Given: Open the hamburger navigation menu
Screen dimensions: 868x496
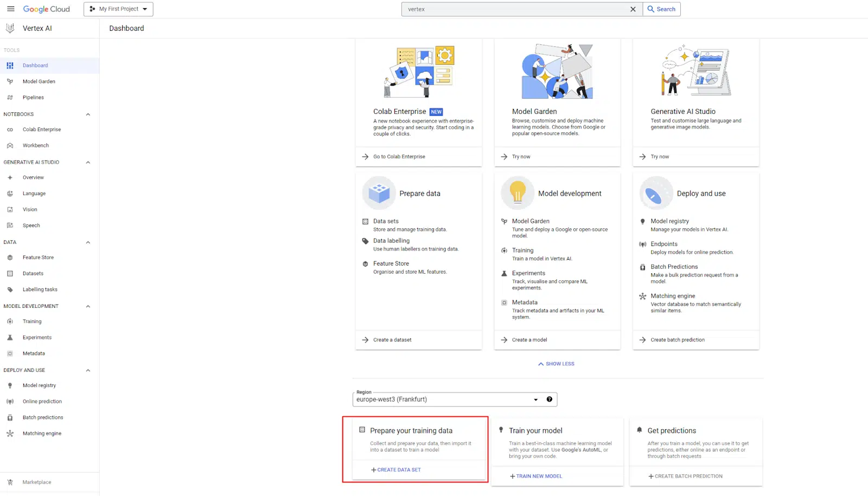Looking at the screenshot, I should click(11, 9).
